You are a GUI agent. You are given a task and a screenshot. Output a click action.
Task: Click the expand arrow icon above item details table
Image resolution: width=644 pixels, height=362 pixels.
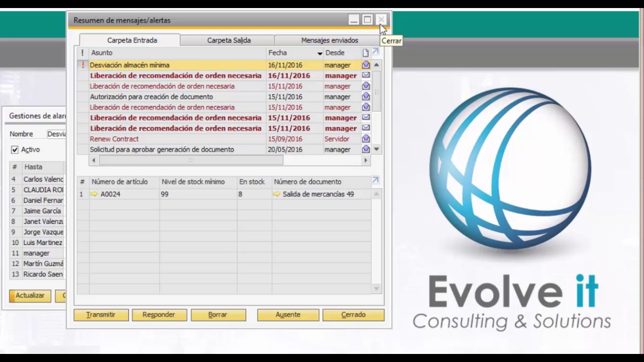[375, 180]
